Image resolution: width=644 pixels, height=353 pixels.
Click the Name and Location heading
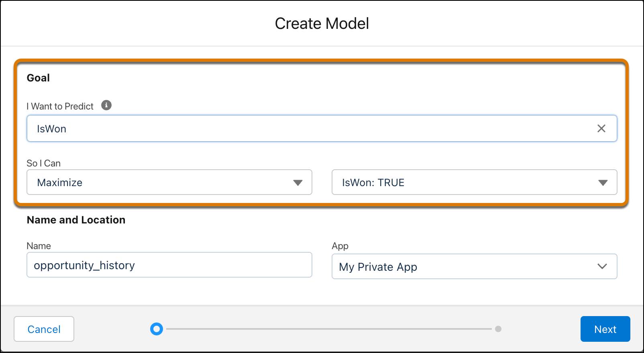tap(76, 220)
